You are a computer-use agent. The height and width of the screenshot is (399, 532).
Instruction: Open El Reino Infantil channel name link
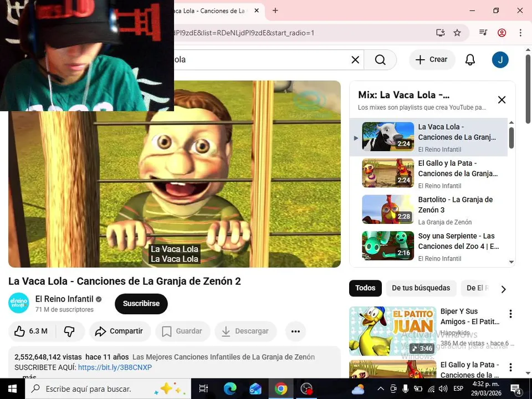point(64,299)
